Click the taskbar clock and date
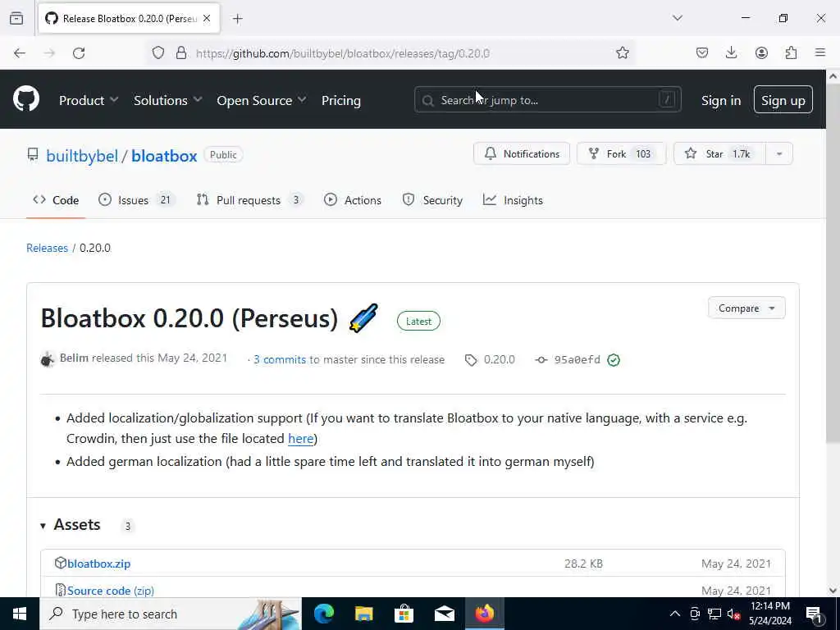 click(769, 614)
